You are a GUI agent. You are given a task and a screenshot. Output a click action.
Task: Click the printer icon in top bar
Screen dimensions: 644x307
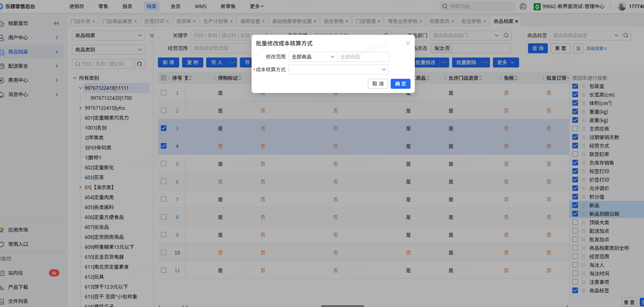click(x=523, y=6)
